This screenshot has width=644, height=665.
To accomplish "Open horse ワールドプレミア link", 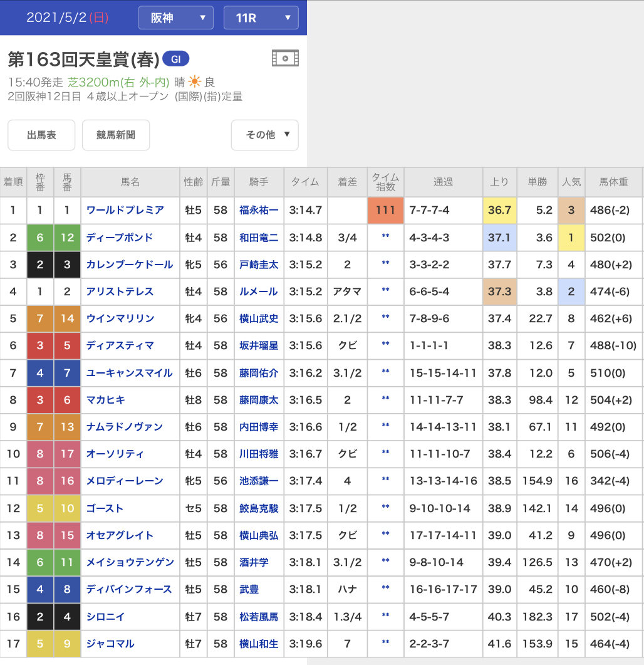I will tap(125, 210).
